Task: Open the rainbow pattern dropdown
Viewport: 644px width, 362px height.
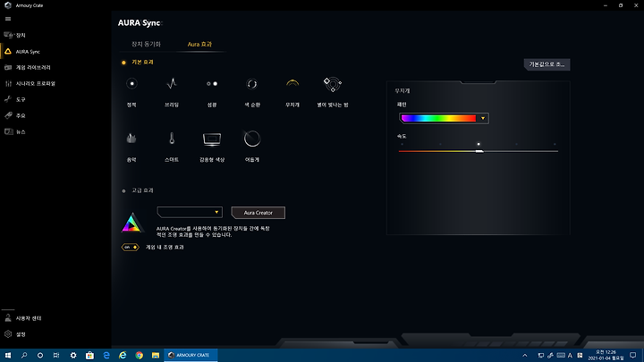Action: click(x=444, y=118)
